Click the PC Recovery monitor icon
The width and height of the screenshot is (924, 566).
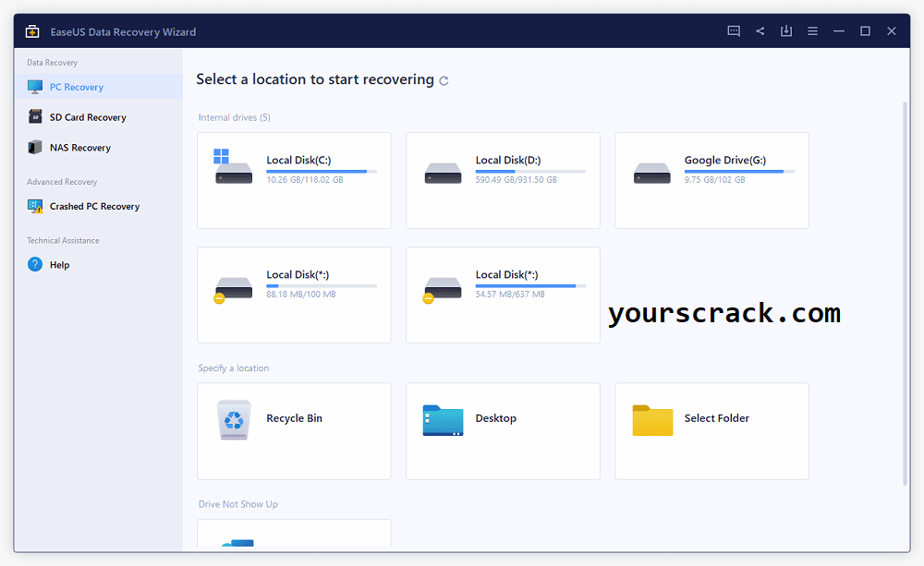[35, 87]
